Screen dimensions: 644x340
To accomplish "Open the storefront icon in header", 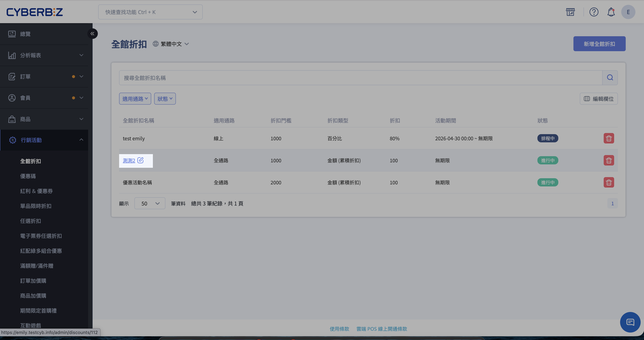I will click(x=570, y=12).
